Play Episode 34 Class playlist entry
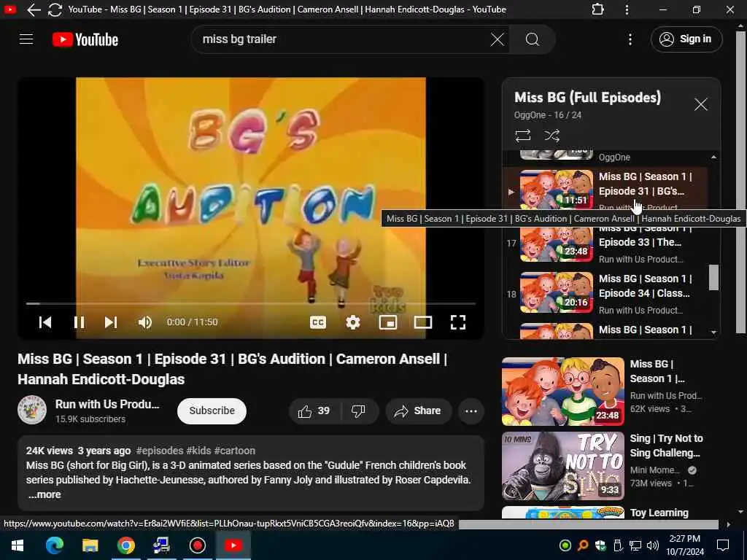Screen dimensions: 747x560 (605, 294)
